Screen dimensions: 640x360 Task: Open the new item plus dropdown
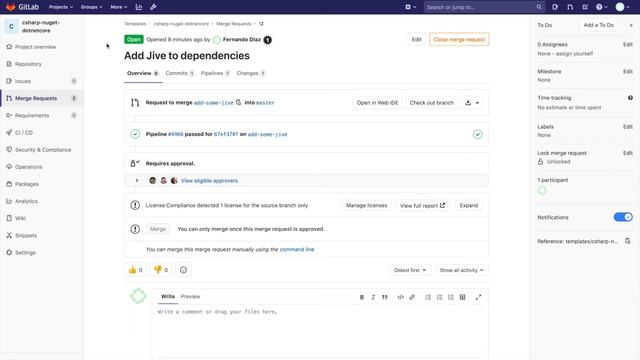click(x=411, y=7)
